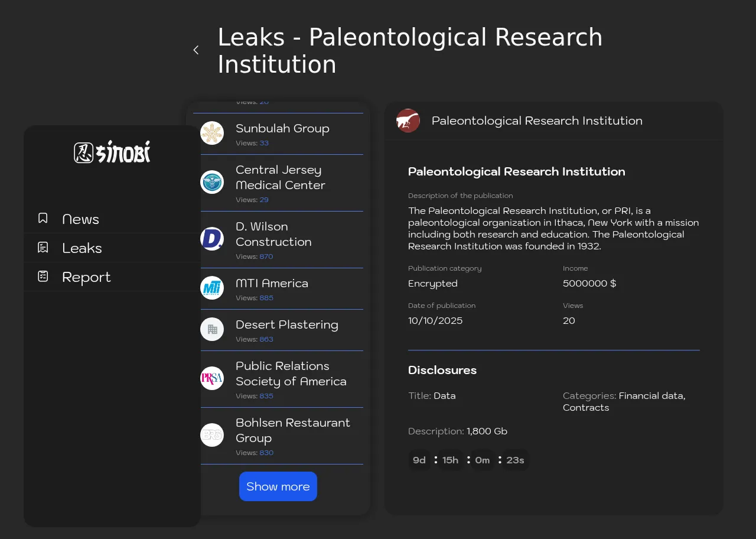The image size is (756, 539).
Task: Click the Paleontological Research Institution dinosaur logo
Action: click(x=408, y=121)
